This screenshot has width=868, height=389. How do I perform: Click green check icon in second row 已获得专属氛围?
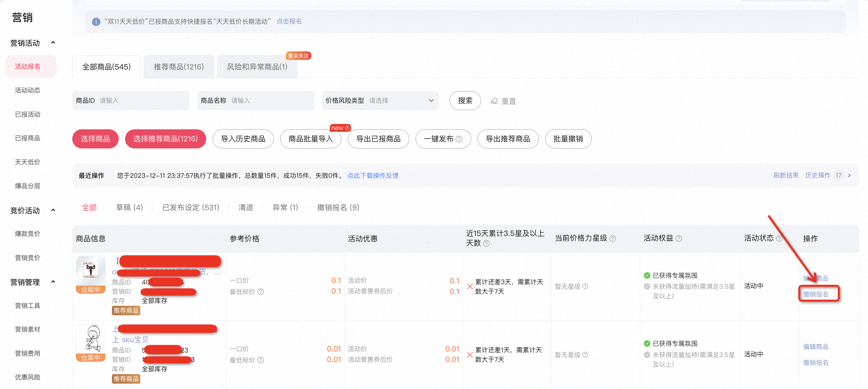pos(647,343)
